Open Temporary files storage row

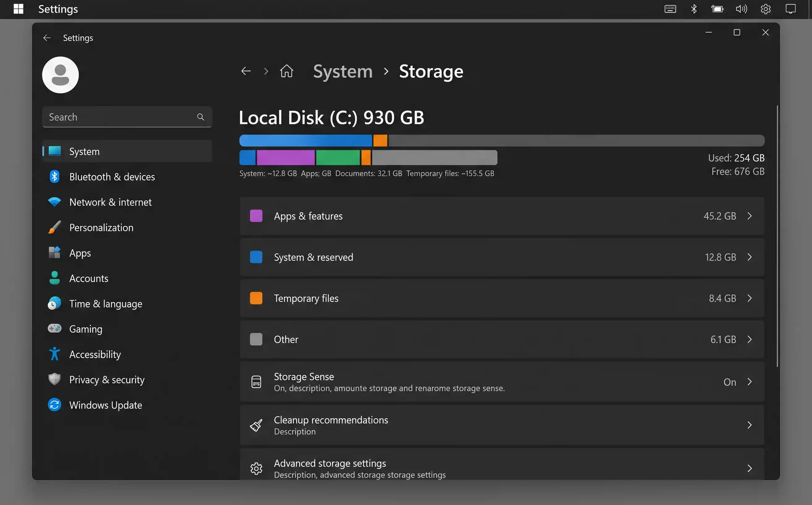[x=502, y=298]
